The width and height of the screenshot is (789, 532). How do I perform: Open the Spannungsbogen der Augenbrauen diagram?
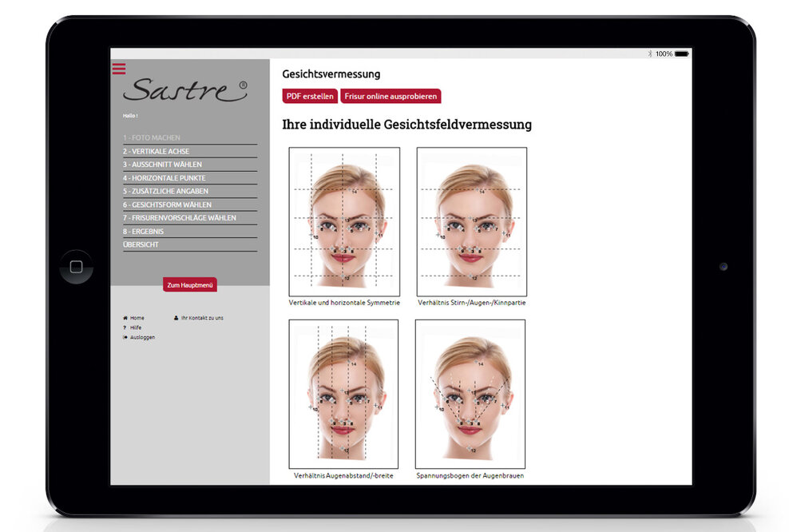[x=470, y=391]
